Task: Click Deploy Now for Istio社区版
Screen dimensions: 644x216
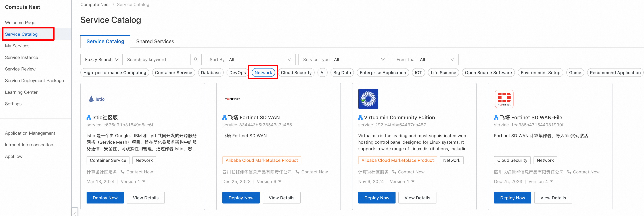Action: tap(105, 198)
